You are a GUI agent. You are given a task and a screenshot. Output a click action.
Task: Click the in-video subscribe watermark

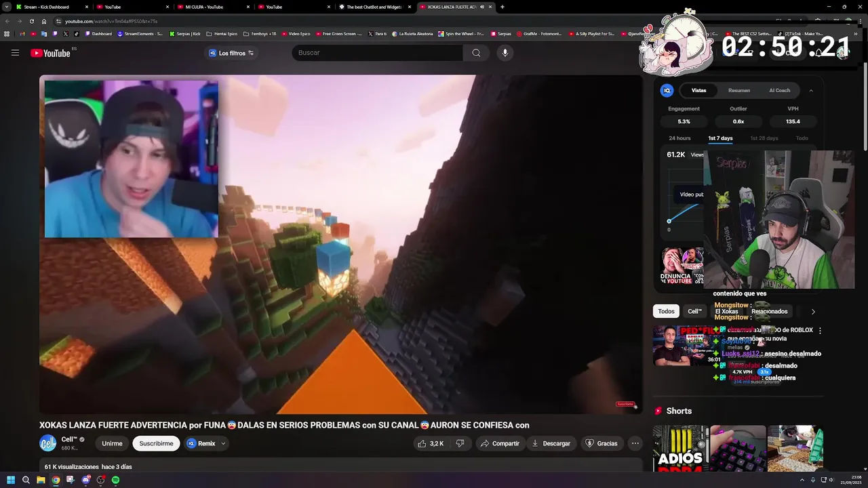coord(625,404)
